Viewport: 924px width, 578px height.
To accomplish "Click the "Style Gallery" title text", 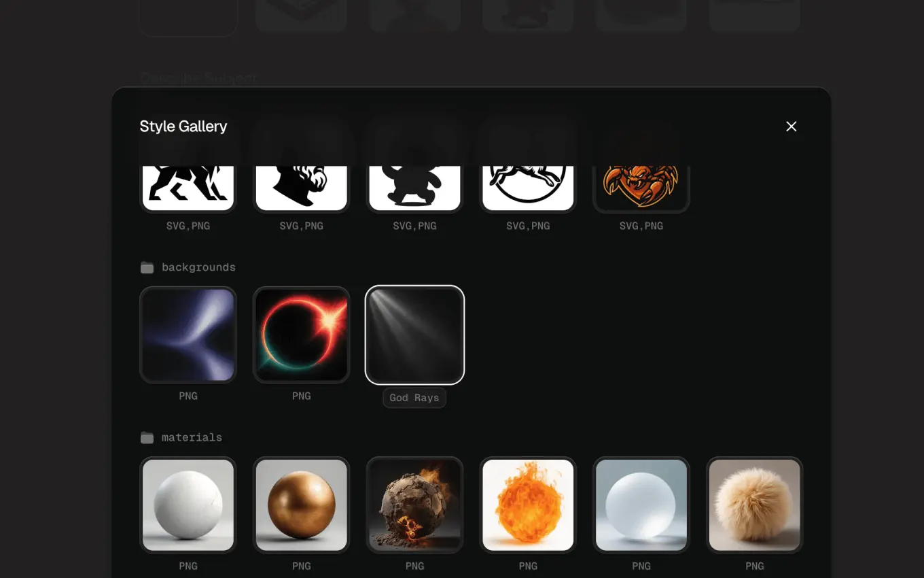I will tap(183, 126).
